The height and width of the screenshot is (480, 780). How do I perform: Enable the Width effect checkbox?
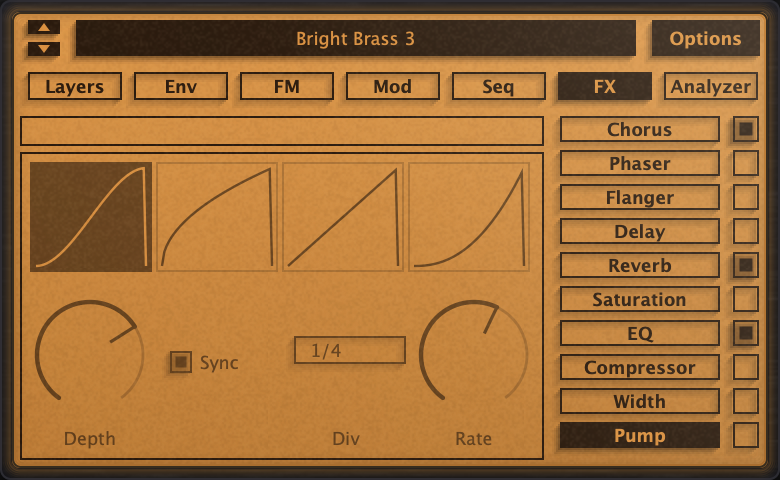pos(745,401)
